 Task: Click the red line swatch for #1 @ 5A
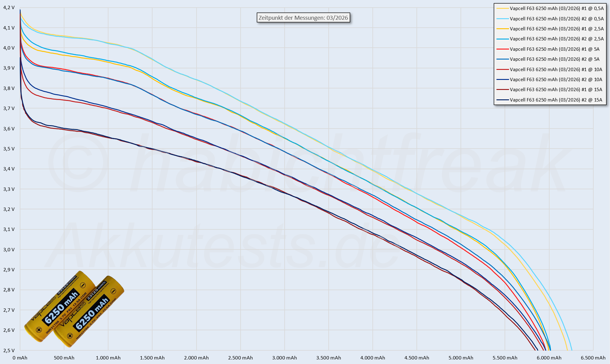[x=502, y=49]
